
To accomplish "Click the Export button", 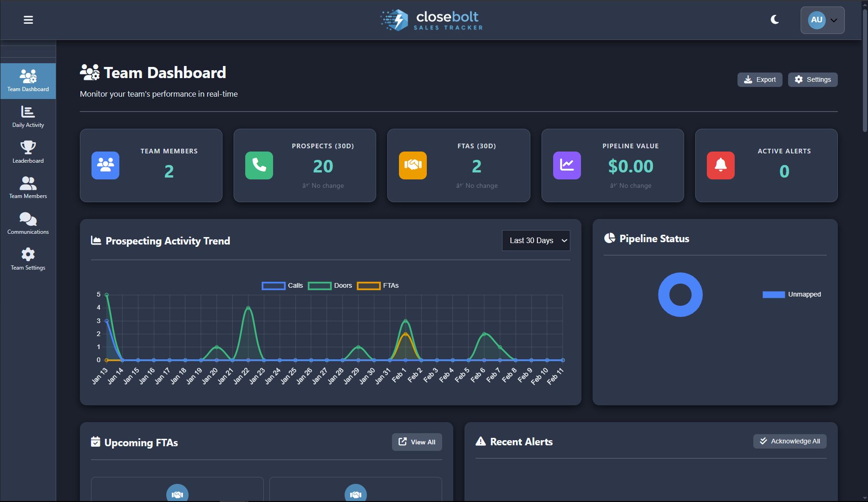I will pos(759,79).
